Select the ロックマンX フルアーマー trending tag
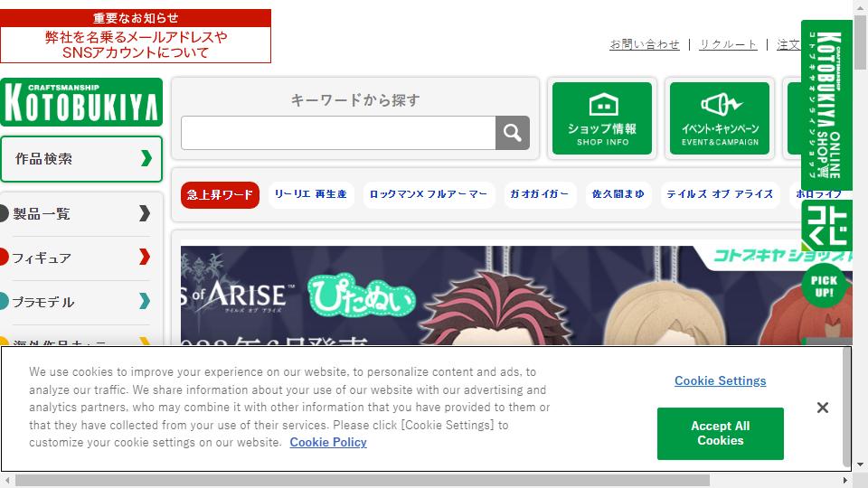 pos(429,194)
